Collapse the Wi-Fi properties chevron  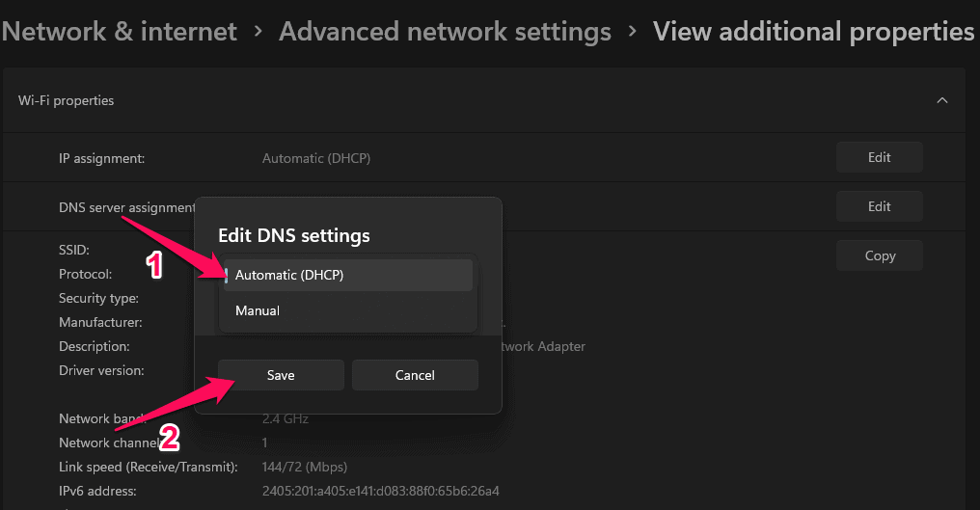pyautogui.click(x=942, y=100)
